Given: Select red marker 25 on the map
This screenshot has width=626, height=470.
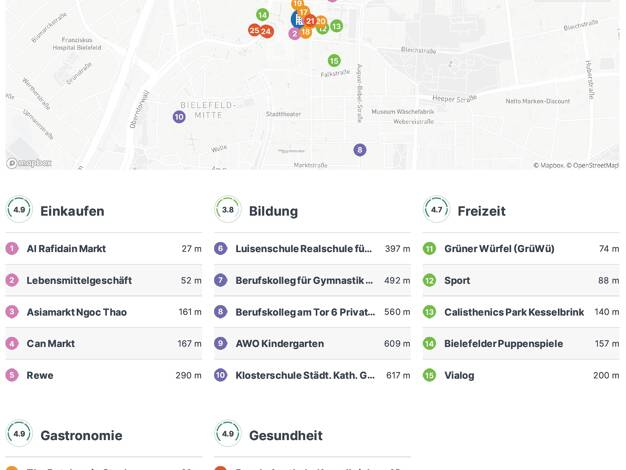Looking at the screenshot, I should [254, 31].
